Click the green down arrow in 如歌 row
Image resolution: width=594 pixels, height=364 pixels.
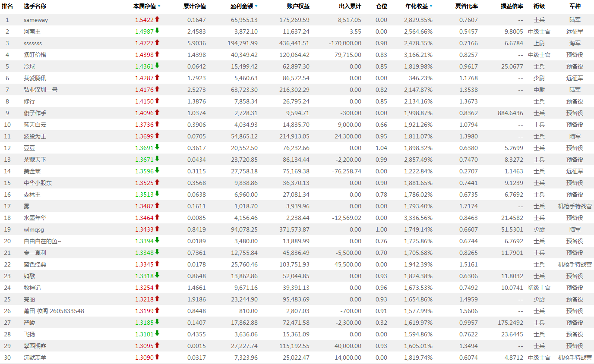(157, 275)
